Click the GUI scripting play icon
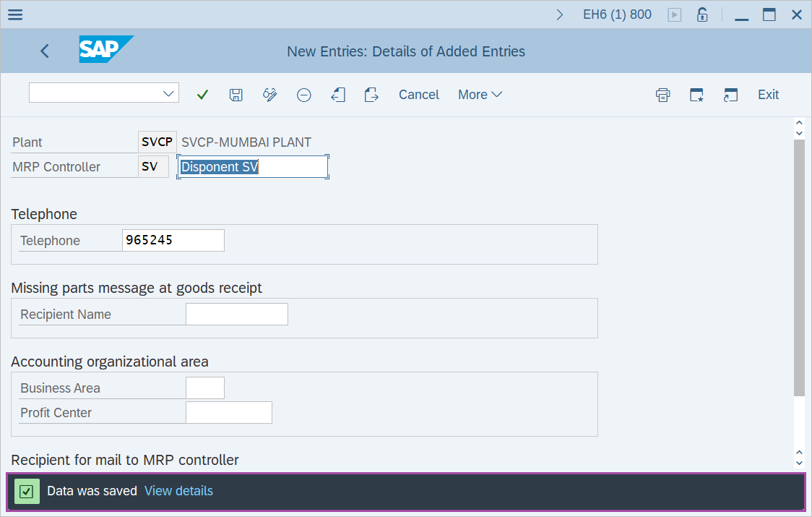Screen dimensions: 812x517 (674, 14)
